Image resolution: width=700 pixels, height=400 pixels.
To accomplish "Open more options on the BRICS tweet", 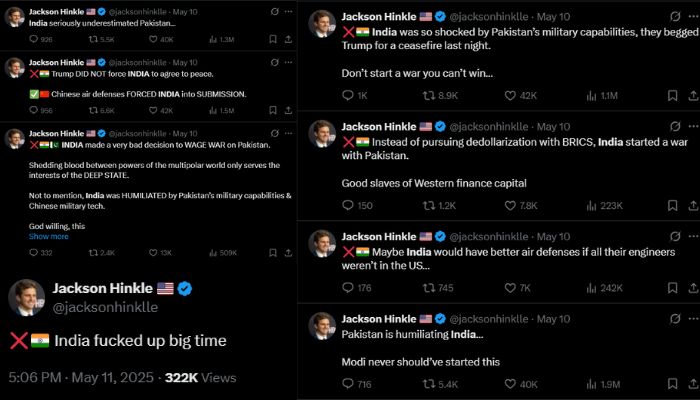I will 679,127.
